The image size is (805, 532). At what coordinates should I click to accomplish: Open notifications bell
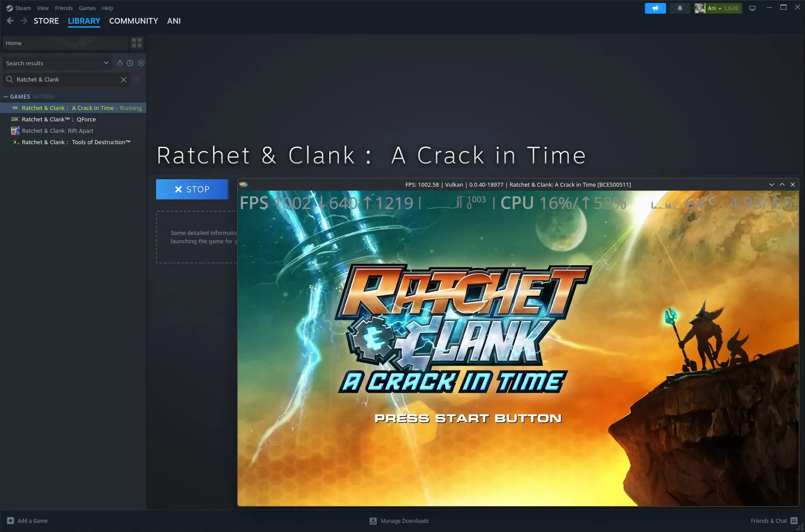click(680, 8)
